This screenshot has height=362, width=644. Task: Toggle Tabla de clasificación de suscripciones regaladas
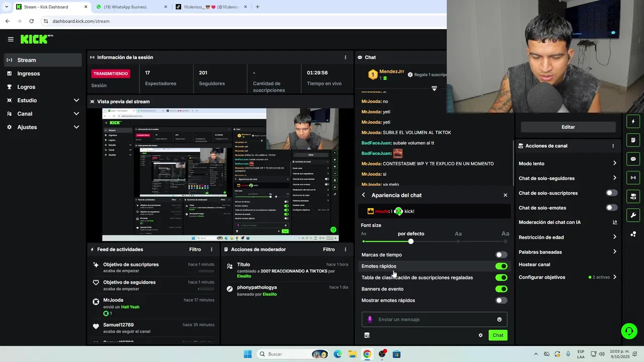(x=501, y=278)
